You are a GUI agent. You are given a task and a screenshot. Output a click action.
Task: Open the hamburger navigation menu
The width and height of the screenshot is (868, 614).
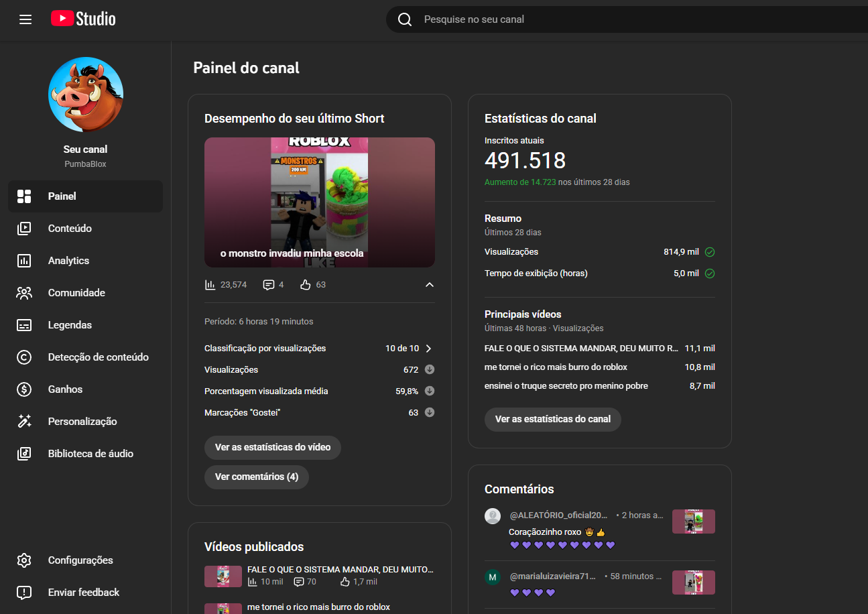click(25, 19)
